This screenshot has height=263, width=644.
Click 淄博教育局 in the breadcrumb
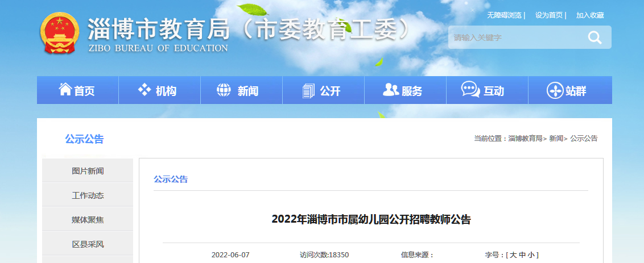pos(525,139)
